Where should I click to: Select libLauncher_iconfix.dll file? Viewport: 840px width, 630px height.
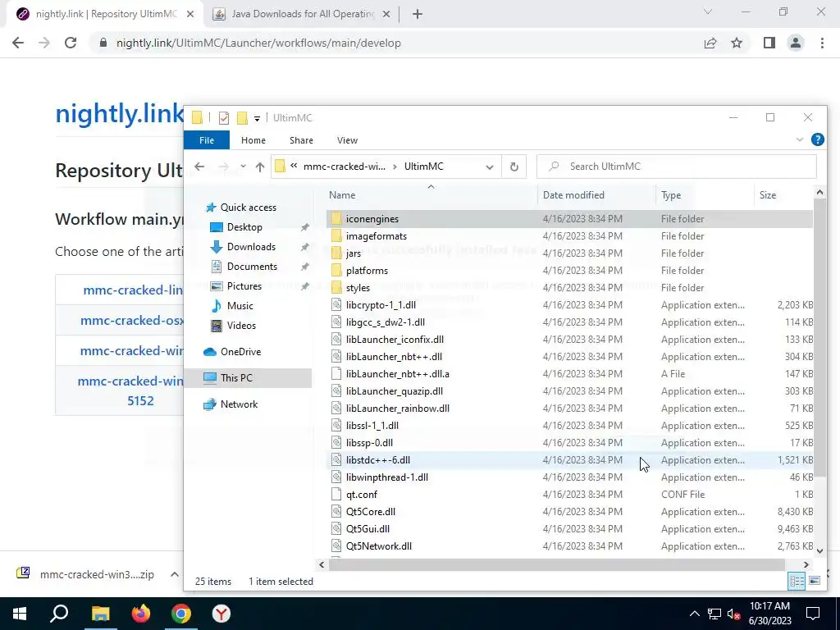(569, 340)
